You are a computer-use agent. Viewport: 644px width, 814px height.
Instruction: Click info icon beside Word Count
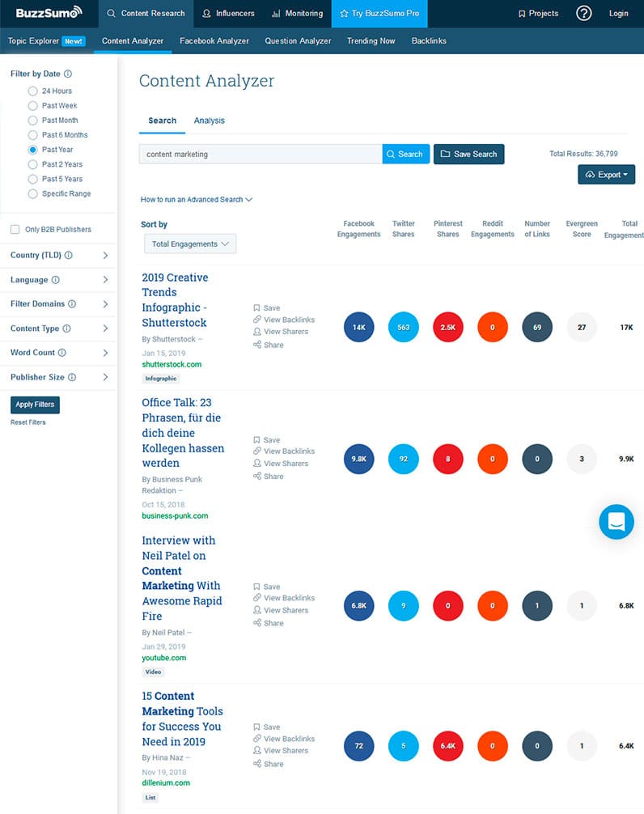point(62,353)
